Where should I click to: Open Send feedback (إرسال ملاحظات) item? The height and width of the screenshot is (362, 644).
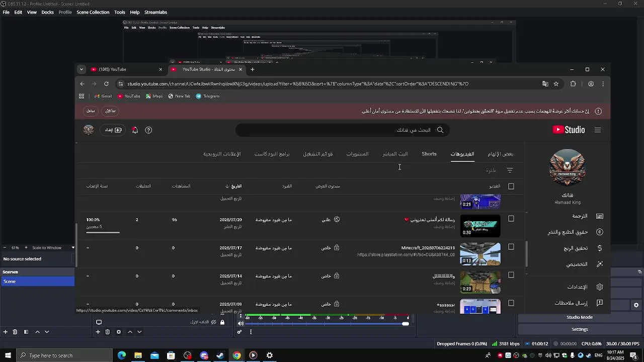point(579,303)
